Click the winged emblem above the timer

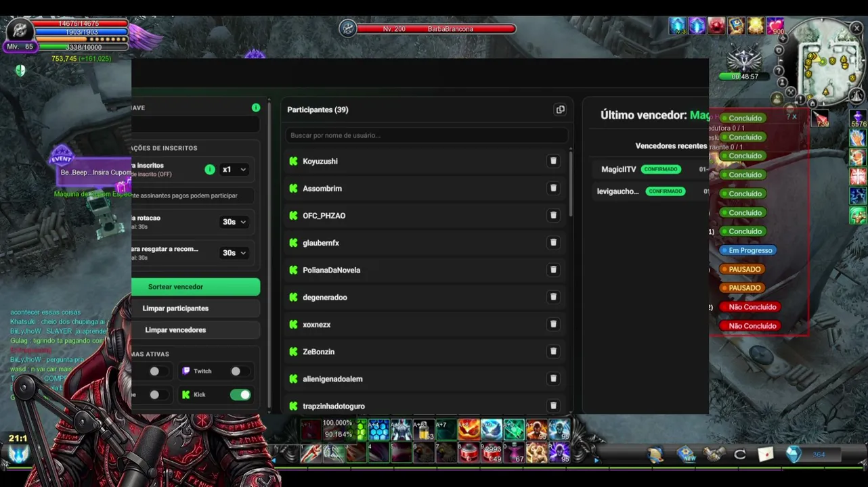[x=745, y=58]
